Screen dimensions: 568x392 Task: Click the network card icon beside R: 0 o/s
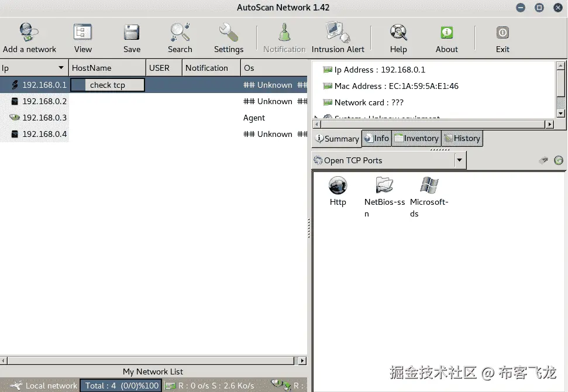[x=170, y=386]
